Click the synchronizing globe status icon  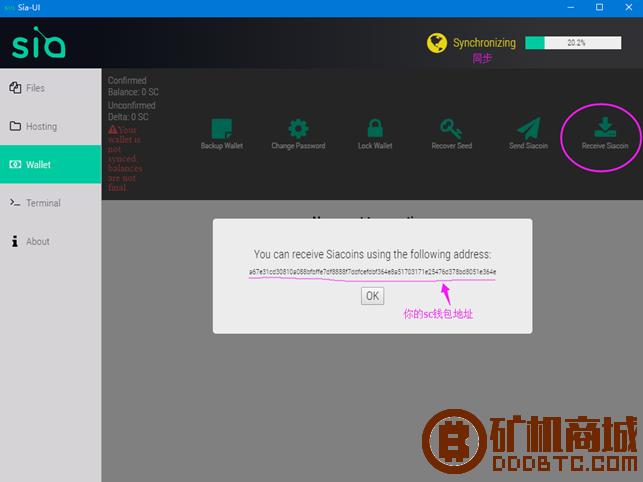437,43
